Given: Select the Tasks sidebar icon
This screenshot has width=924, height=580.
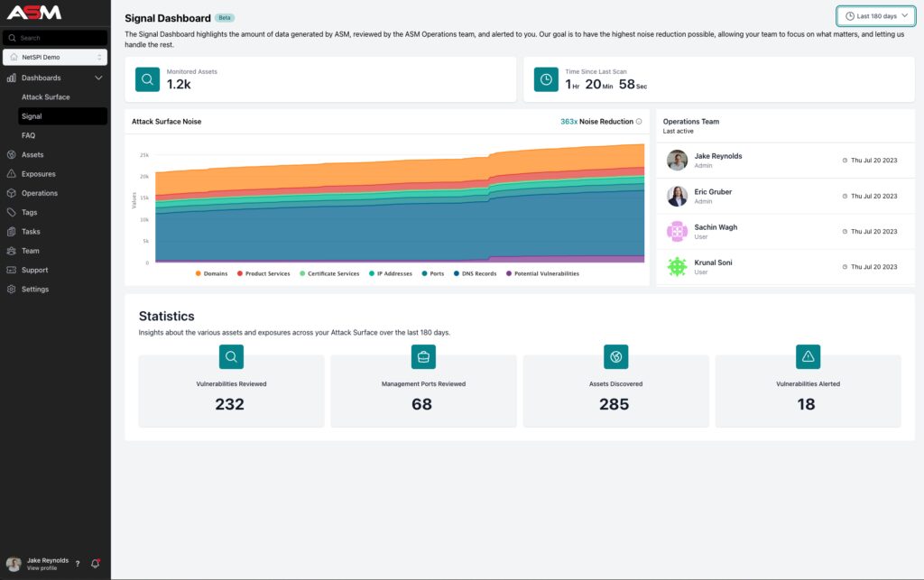Looking at the screenshot, I should [x=13, y=231].
